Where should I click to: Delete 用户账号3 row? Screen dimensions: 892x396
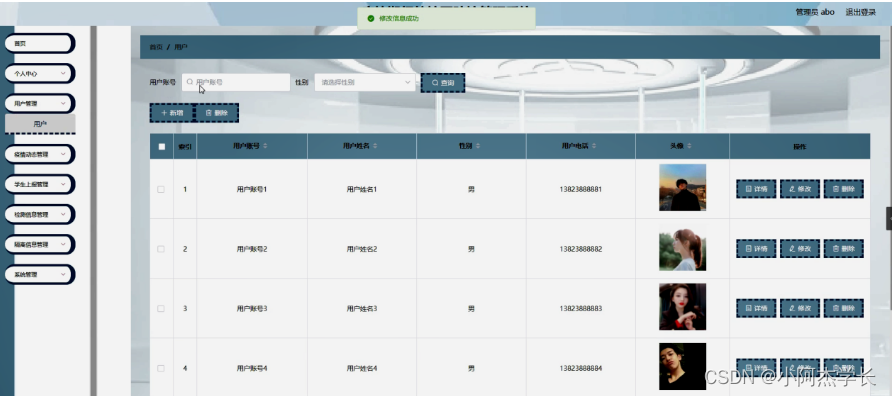pyautogui.click(x=844, y=308)
